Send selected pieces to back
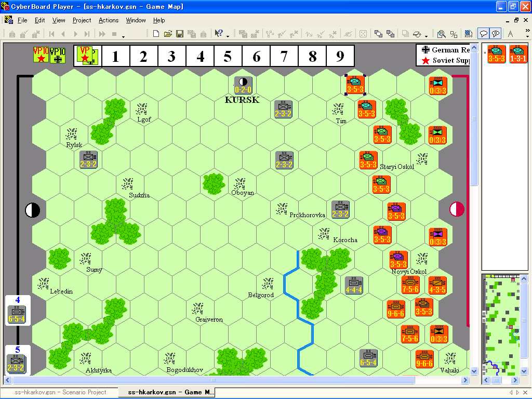532x399 pixels. coord(391,34)
